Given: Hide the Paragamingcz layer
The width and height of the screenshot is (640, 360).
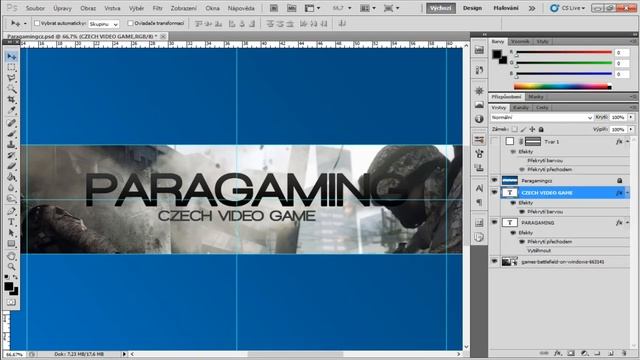Looking at the screenshot, I should click(495, 180).
